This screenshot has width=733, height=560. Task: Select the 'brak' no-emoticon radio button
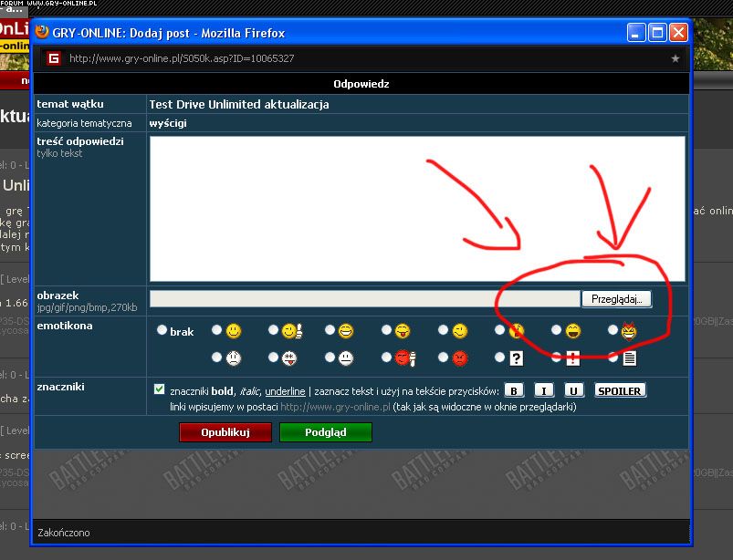point(162,331)
